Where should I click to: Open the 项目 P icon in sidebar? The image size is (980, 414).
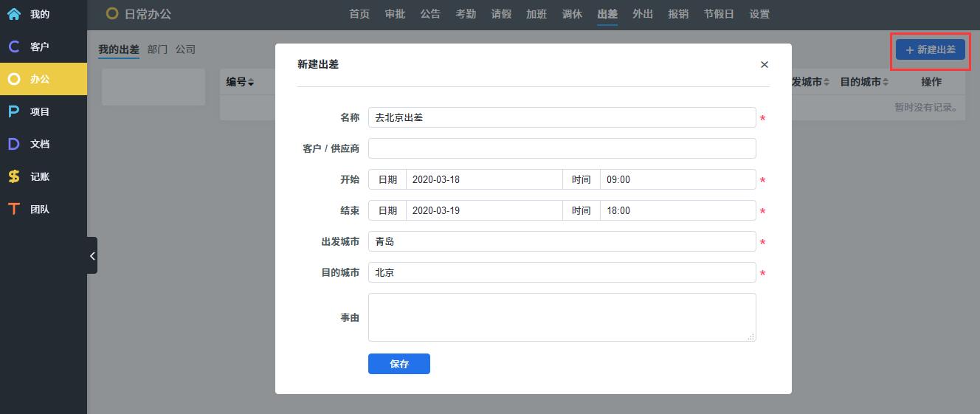14,111
